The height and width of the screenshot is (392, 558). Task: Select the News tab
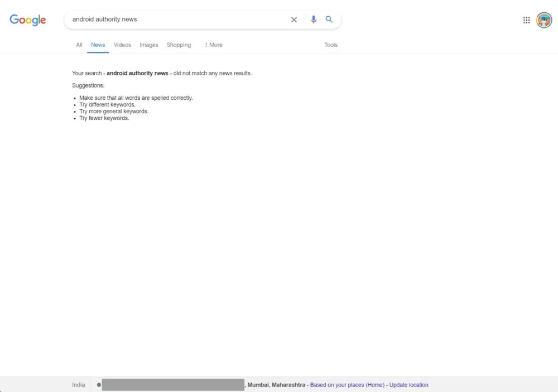[x=98, y=45]
